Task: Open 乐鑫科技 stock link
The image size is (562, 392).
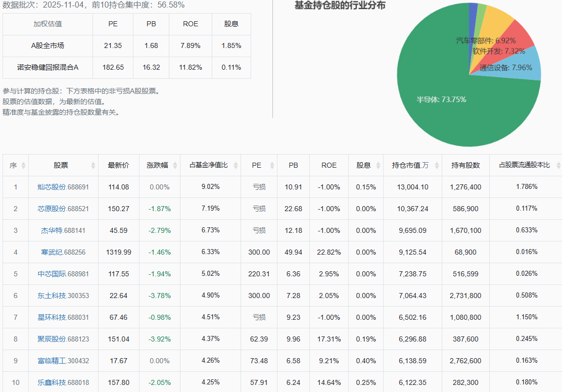Action: (x=52, y=383)
